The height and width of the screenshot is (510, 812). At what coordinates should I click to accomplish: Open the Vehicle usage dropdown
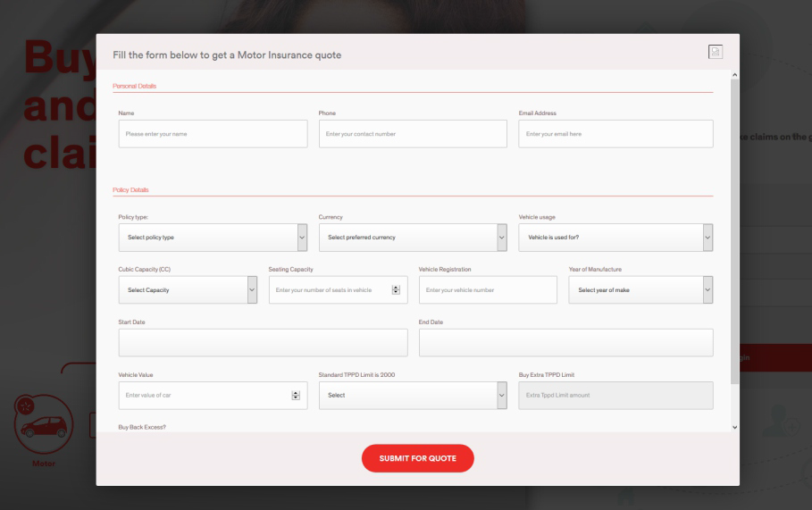pyautogui.click(x=615, y=238)
